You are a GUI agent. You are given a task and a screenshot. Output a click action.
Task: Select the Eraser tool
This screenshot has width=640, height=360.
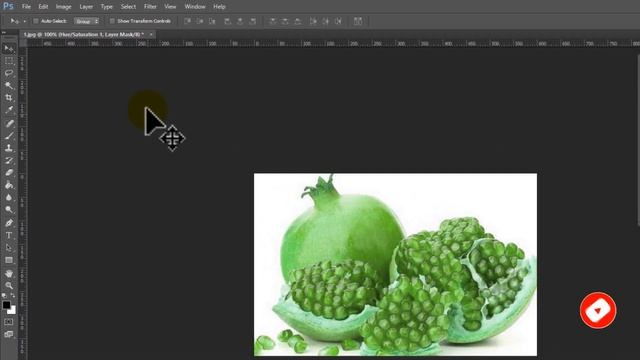point(9,173)
